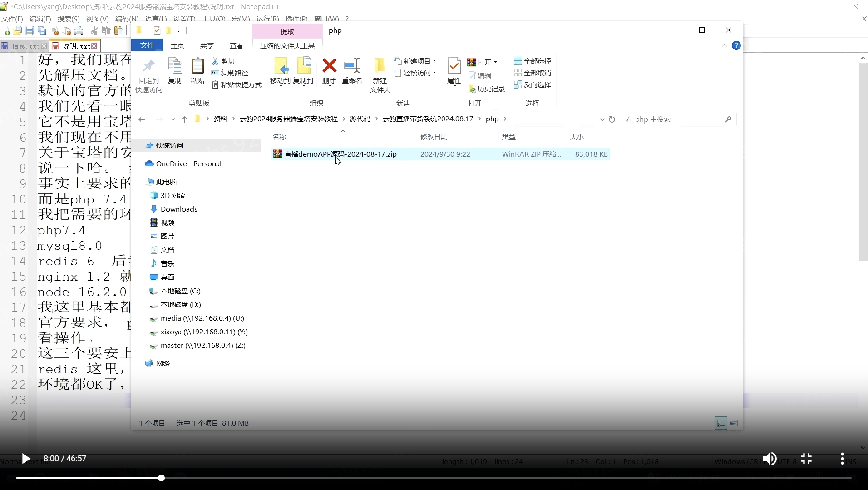Screen dimensions: 868x490
Task: Click the History record icon
Action: [x=487, y=89]
